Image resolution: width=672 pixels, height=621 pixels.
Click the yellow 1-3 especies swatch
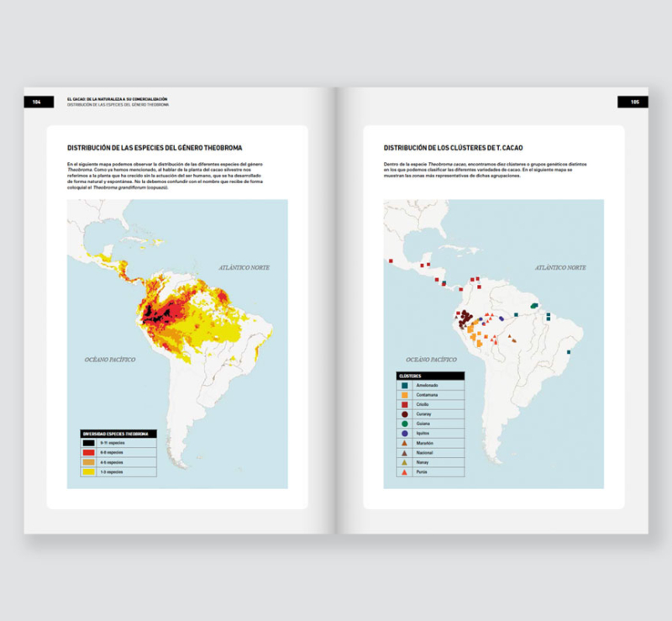coord(88,472)
